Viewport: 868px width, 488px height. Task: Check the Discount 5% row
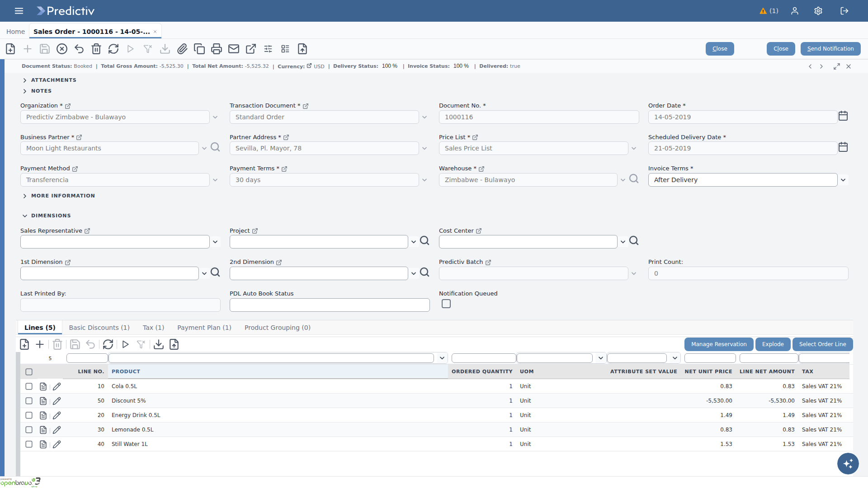[x=29, y=401]
